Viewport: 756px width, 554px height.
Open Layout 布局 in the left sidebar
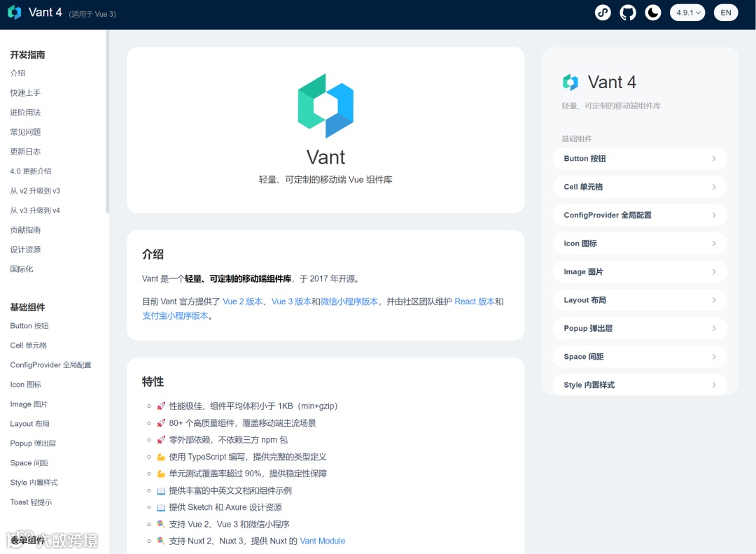(30, 424)
